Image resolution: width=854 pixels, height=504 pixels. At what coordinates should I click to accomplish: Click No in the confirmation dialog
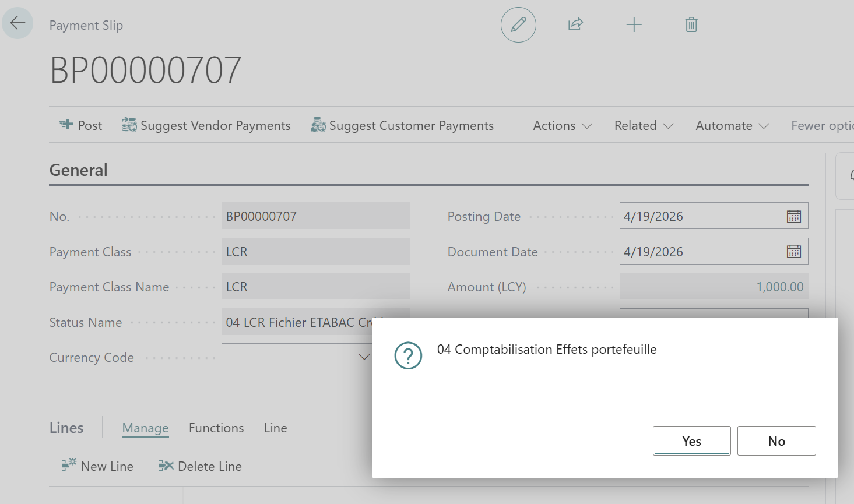[776, 441]
